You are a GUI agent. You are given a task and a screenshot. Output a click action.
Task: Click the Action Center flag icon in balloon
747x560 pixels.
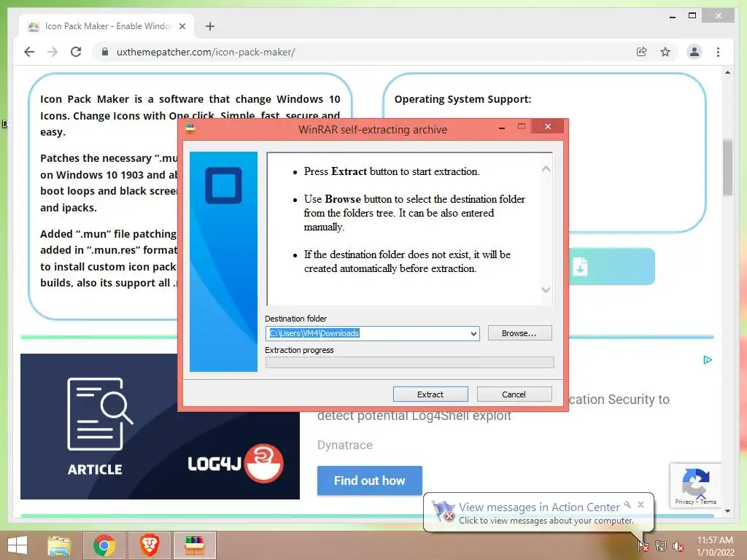click(x=444, y=511)
